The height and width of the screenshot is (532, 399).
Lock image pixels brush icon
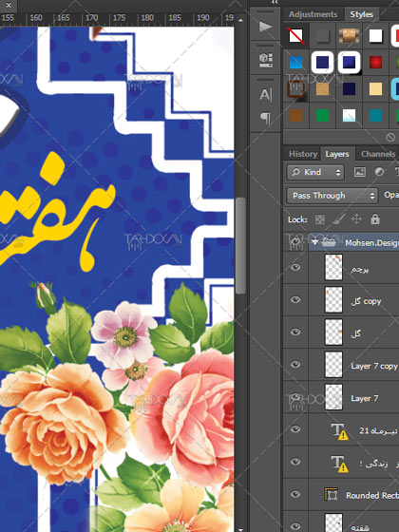(x=338, y=219)
